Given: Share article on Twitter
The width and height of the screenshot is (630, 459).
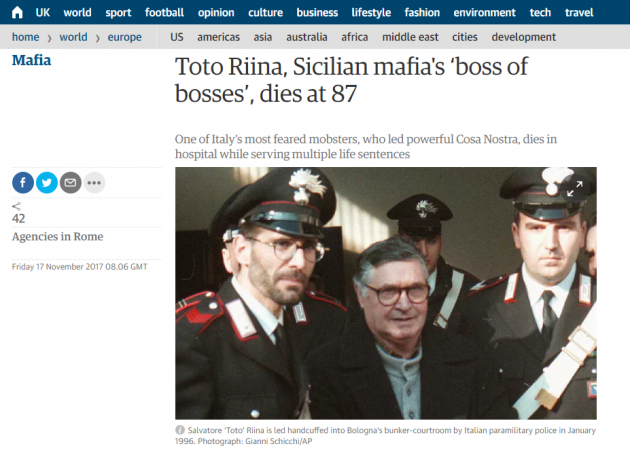Looking at the screenshot, I should coord(47,182).
